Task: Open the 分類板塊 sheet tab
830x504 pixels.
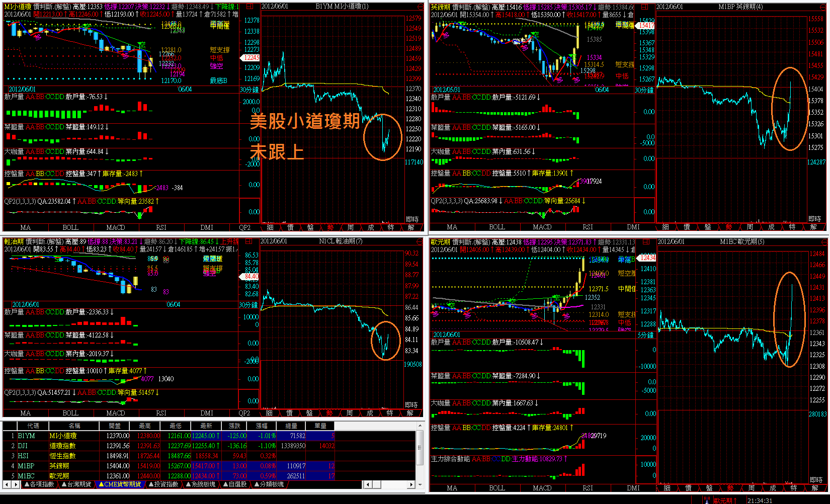Action: [x=269, y=484]
